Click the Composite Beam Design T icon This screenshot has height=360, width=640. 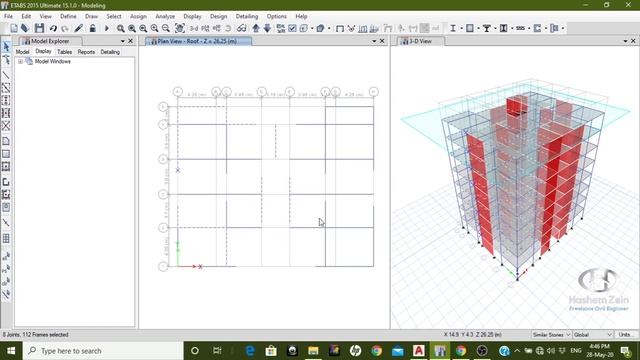click(487, 28)
